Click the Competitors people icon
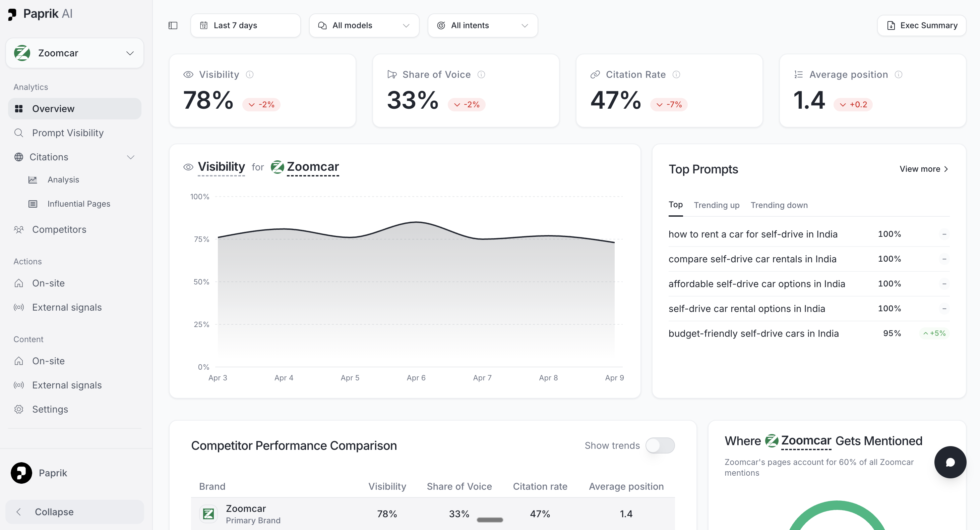Viewport: 980px width, 530px height. click(x=19, y=229)
